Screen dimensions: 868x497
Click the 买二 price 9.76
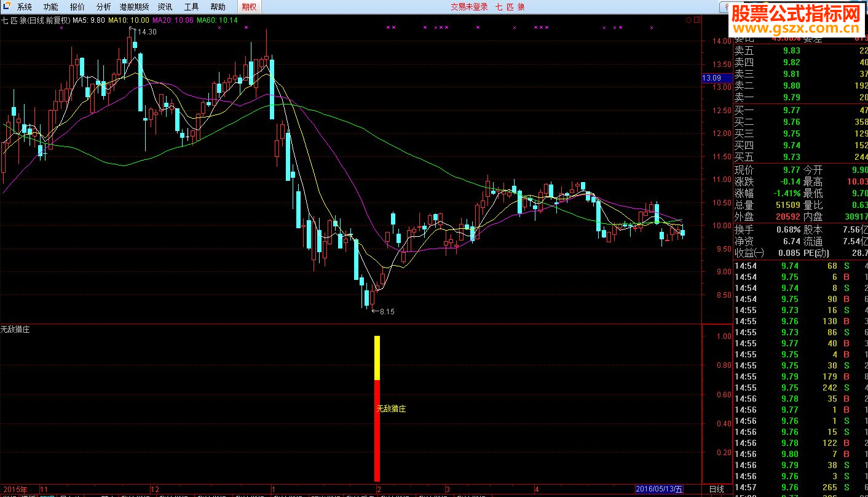tap(791, 122)
